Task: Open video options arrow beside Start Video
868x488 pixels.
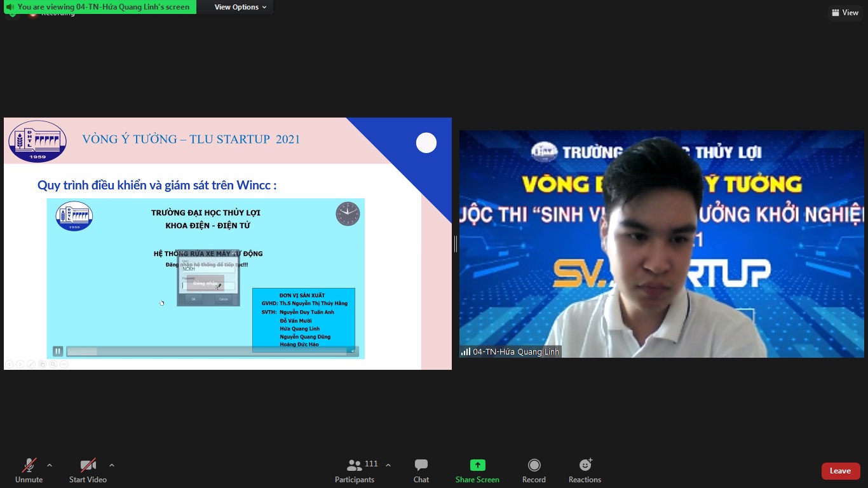Action: click(112, 465)
